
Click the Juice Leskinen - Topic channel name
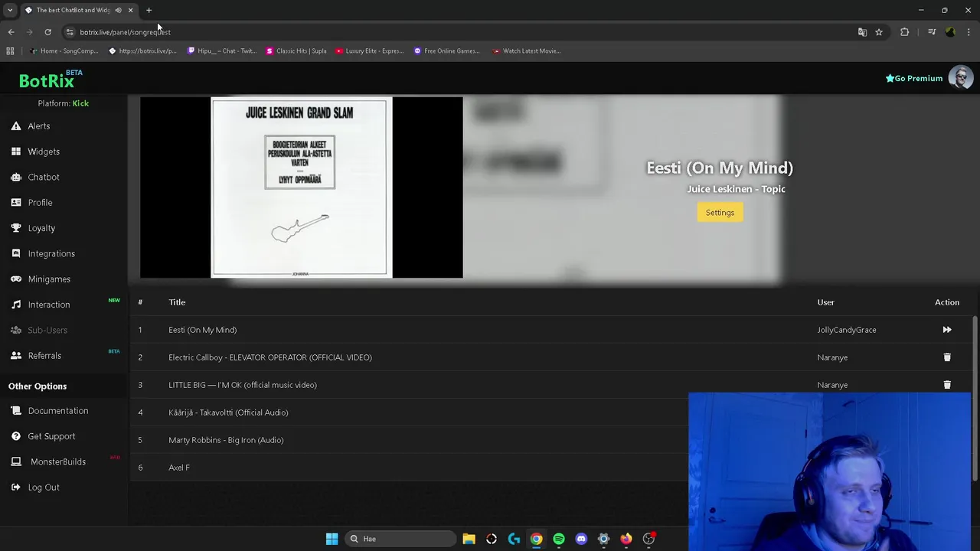(736, 189)
